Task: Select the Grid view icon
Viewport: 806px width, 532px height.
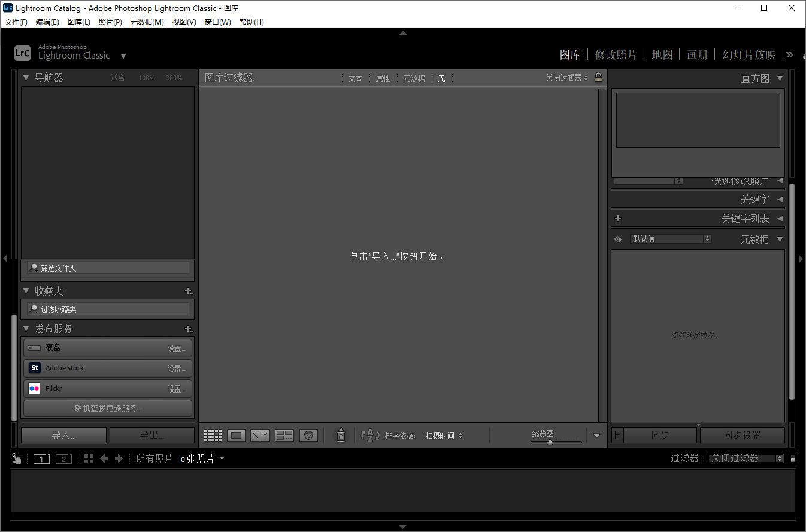Action: click(x=213, y=435)
